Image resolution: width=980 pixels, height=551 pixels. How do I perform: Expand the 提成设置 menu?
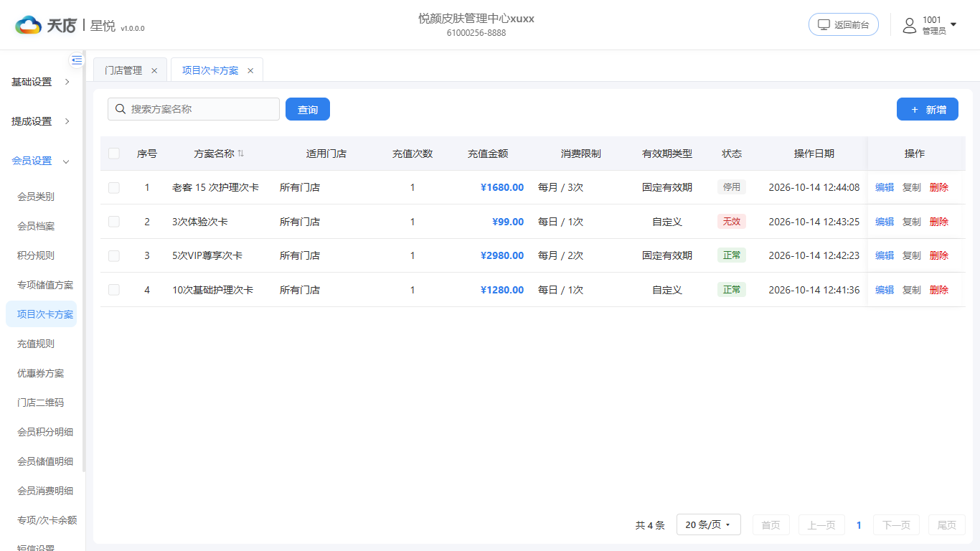point(42,121)
